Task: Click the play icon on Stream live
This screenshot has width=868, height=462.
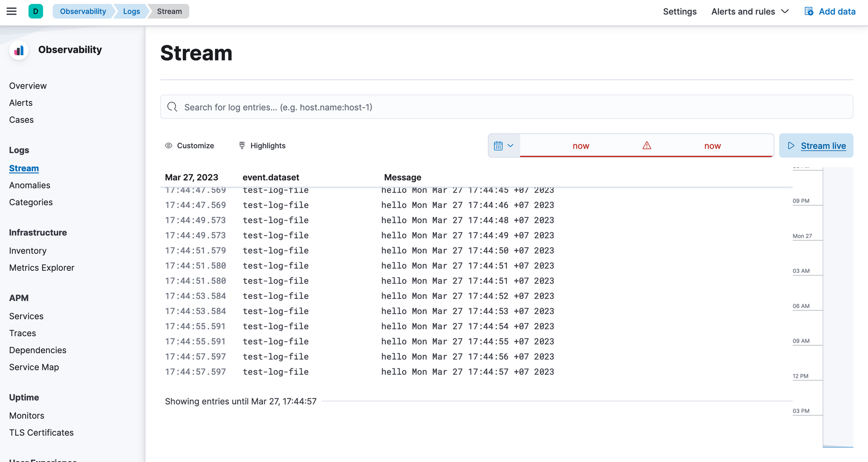Action: (792, 145)
